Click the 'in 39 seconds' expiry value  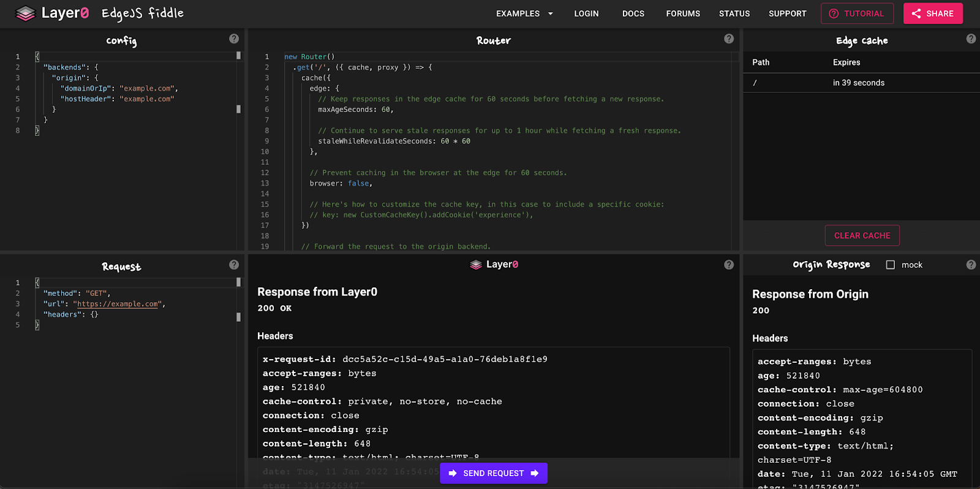[859, 83]
